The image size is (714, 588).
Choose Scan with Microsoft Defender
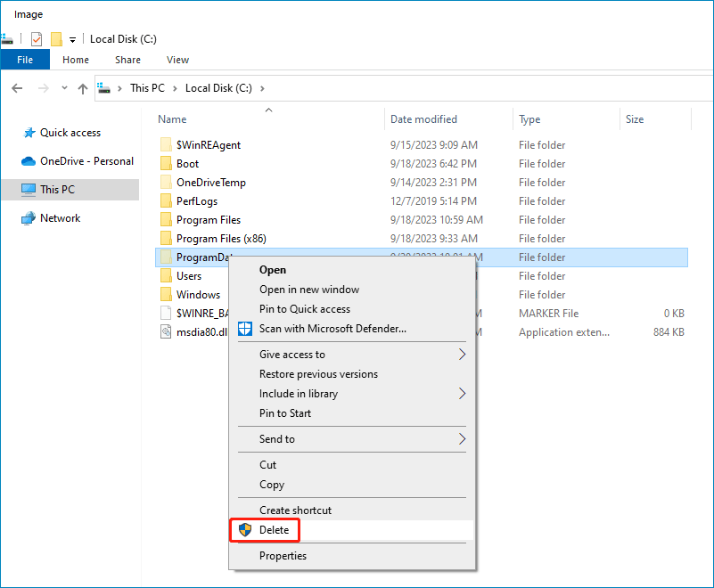(351, 329)
